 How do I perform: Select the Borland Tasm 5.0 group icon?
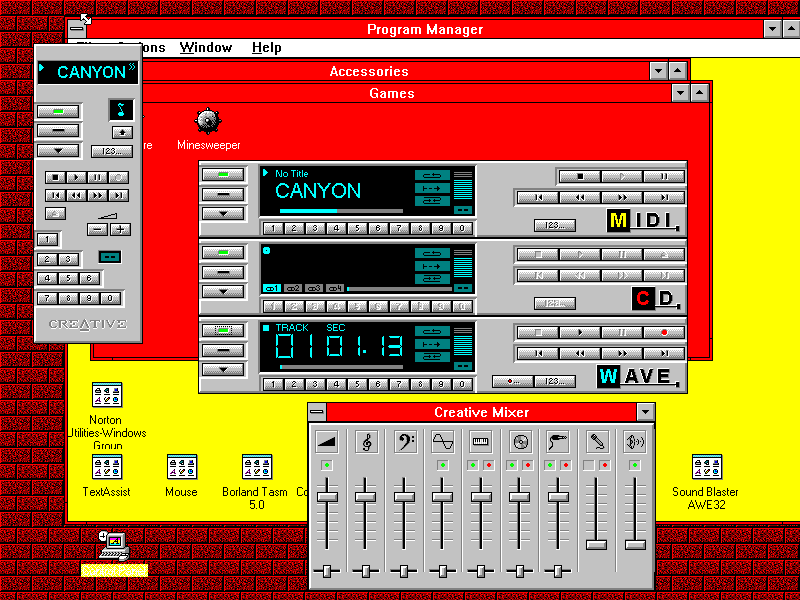point(257,466)
